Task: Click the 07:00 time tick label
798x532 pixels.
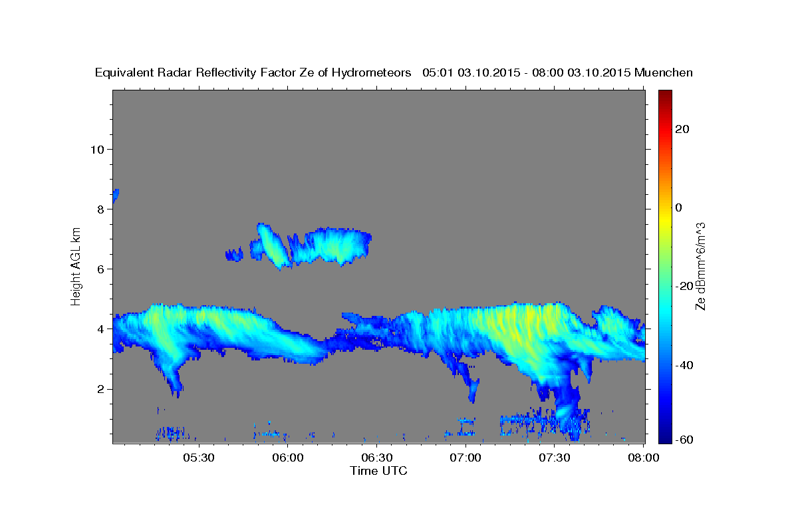Action: 465,458
